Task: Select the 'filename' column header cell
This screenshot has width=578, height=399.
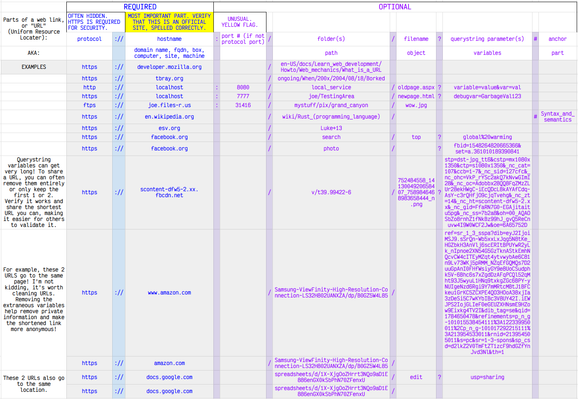Action: pyautogui.click(x=416, y=39)
